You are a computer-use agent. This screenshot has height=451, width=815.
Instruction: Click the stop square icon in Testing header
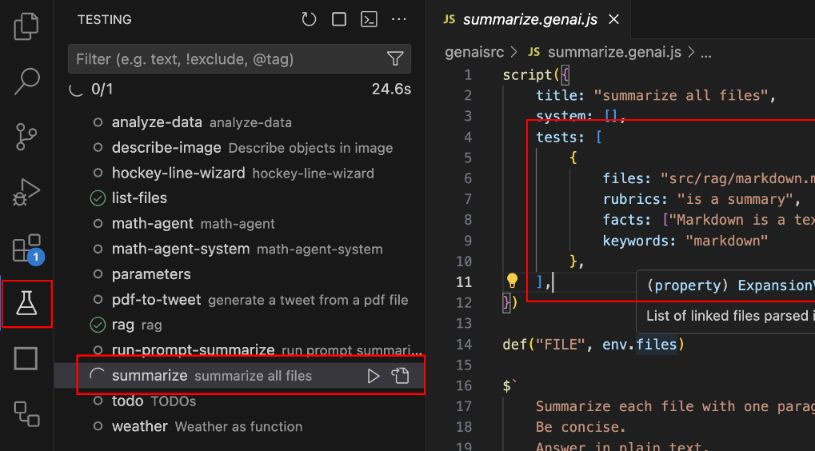(x=339, y=20)
